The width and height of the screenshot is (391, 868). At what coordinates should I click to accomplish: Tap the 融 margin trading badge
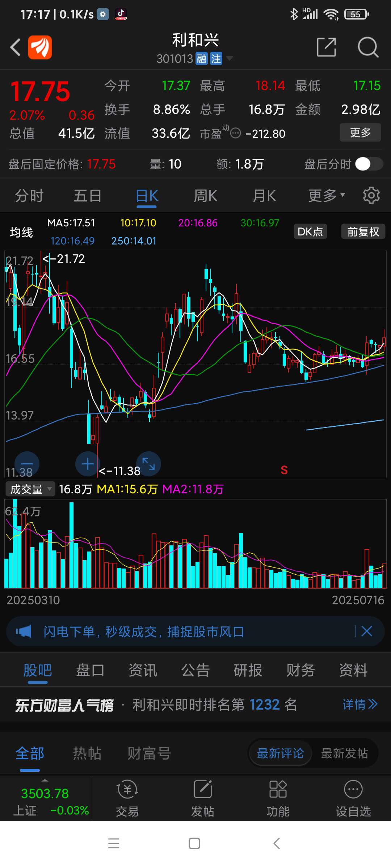point(202,59)
